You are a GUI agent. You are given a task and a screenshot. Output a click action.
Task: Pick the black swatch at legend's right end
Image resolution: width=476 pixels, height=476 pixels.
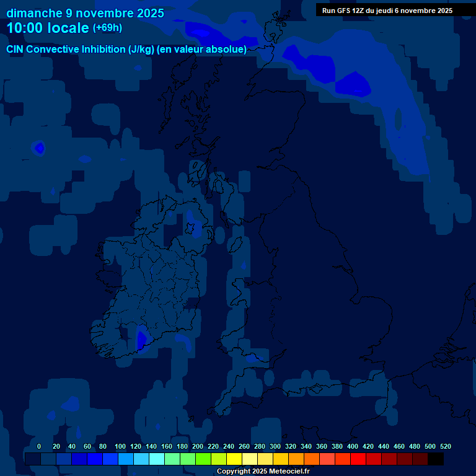[x=436, y=459]
